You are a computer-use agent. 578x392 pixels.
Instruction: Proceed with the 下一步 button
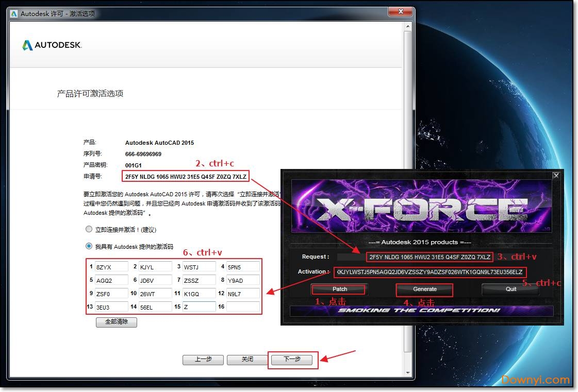click(x=292, y=360)
